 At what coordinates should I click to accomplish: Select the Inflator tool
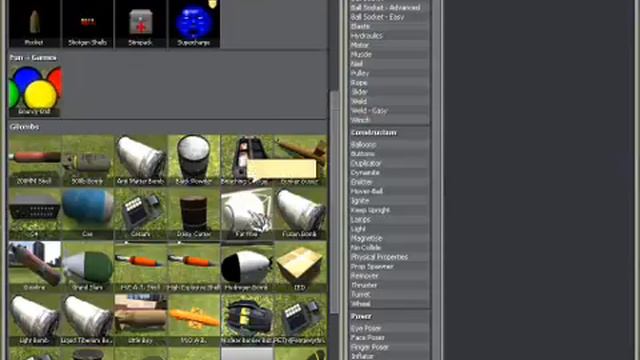tap(390, 356)
